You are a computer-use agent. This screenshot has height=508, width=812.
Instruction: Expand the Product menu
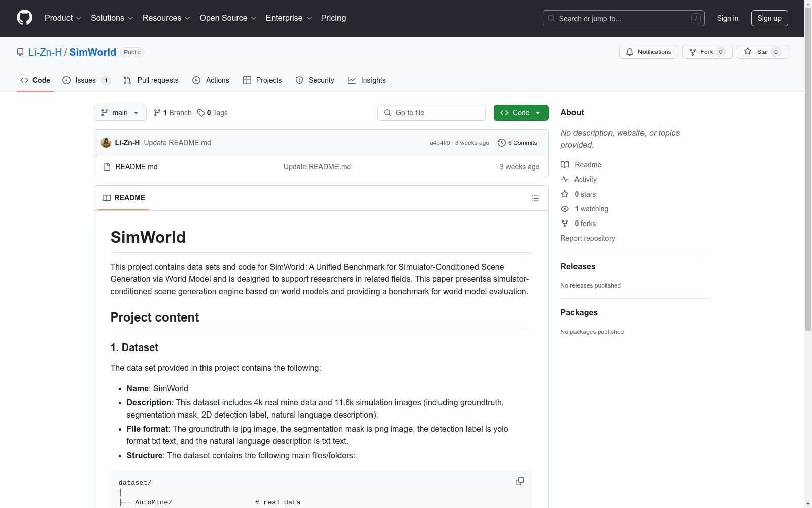(63, 18)
